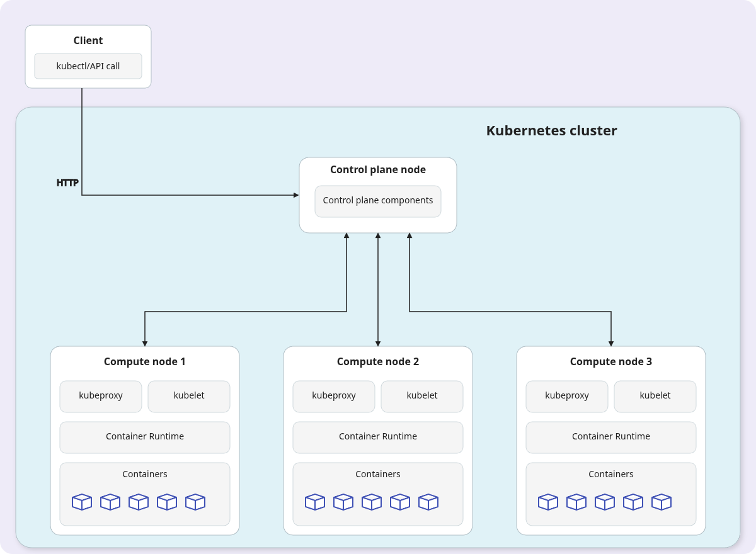Click first container cube in Compute node 1
The width and height of the screenshot is (756, 554).
click(82, 502)
